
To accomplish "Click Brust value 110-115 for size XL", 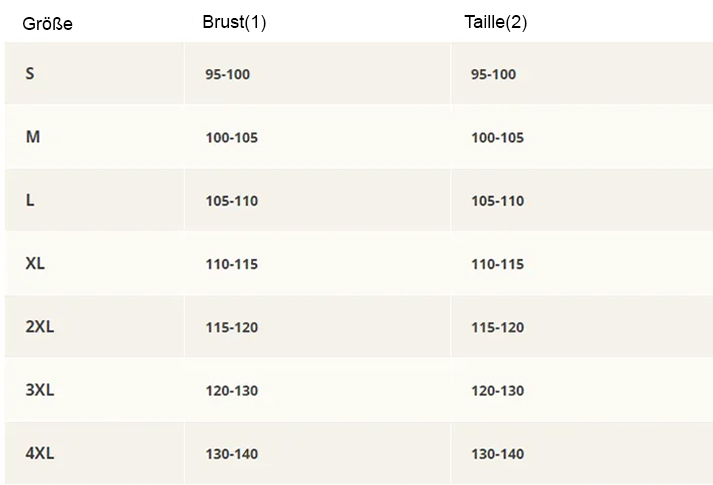I will [231, 264].
